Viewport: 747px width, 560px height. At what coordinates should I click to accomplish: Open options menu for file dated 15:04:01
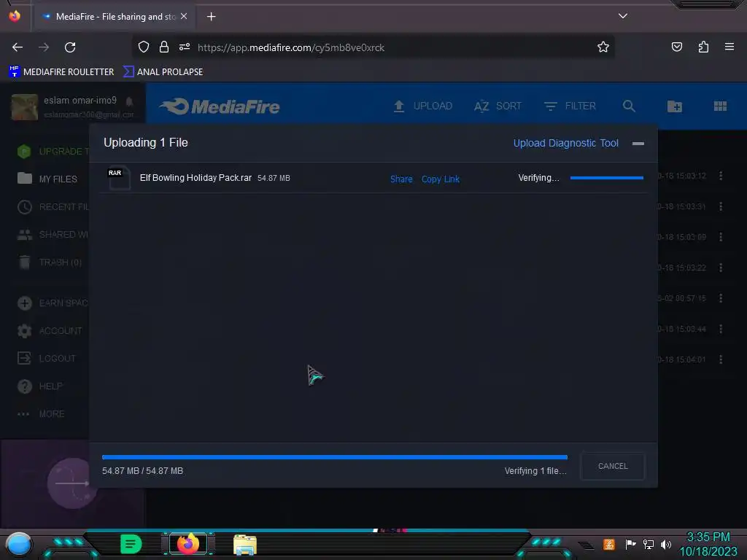720,359
